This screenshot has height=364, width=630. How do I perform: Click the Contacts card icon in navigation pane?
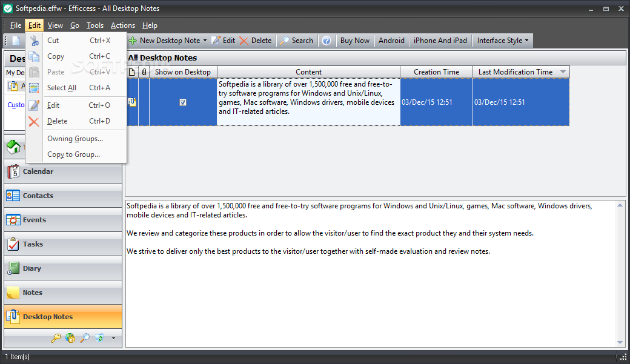point(13,196)
